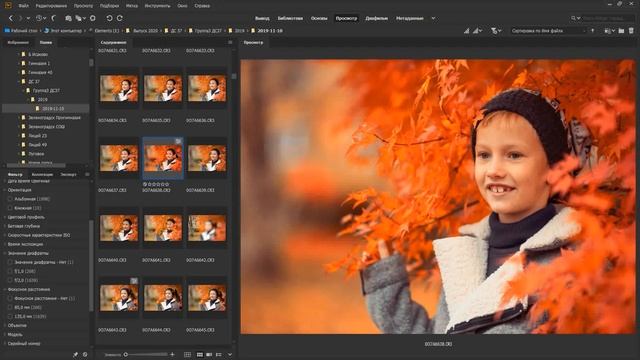The image size is (640, 360).
Task: Go forward with the right arrow icon
Action: click(20, 18)
